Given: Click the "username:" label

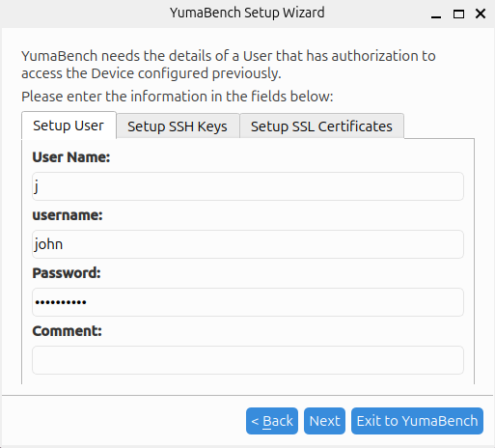Looking at the screenshot, I should [x=68, y=215].
